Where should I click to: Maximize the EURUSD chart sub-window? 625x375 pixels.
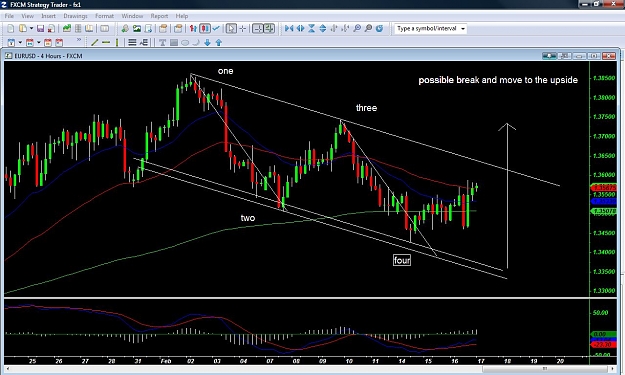pos(594,56)
